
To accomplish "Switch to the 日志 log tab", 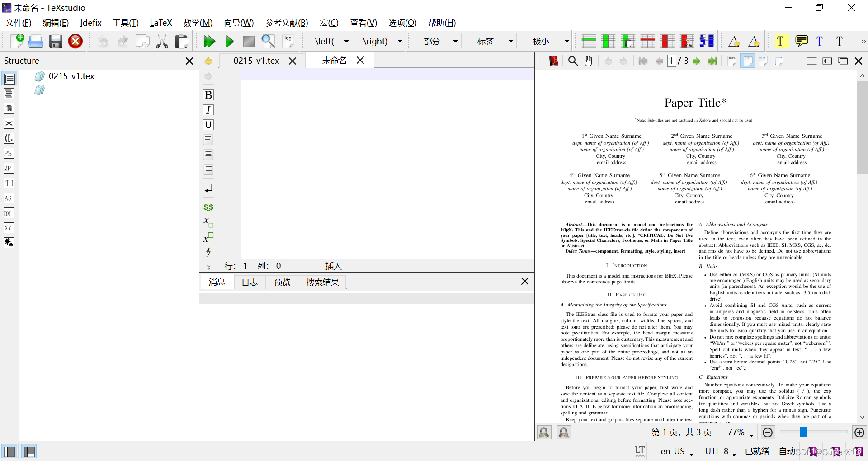I will coord(250,282).
